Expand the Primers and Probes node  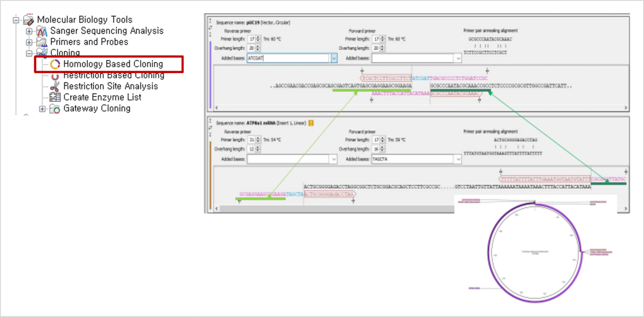pos(29,42)
